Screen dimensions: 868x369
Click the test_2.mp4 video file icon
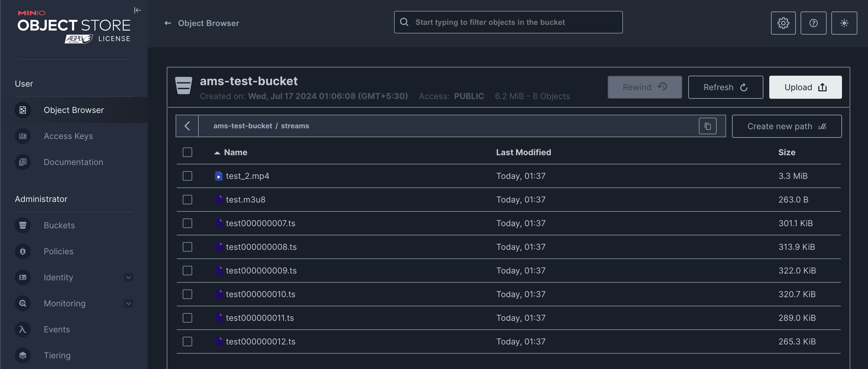click(x=218, y=176)
